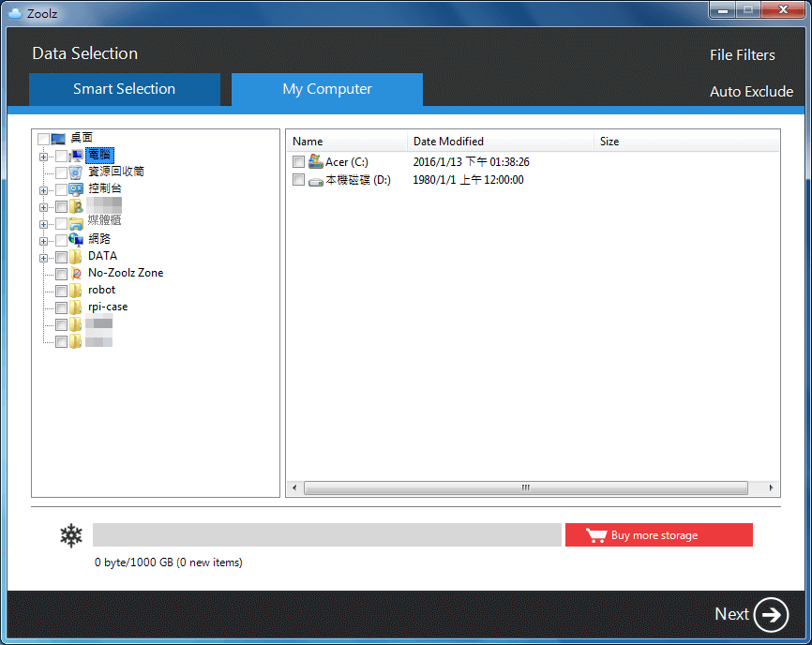This screenshot has width=812, height=645.
Task: Expand the DATA folder node
Action: coord(43,256)
